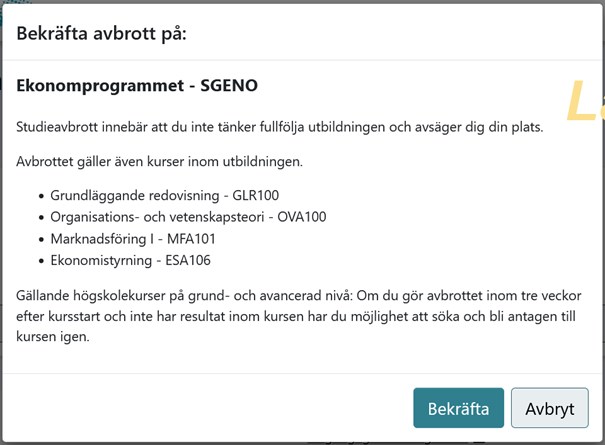Viewport: 605px width, 445px height.
Task: Select the heading Ekonomprogrammet - SGENO
Action: click(x=137, y=87)
